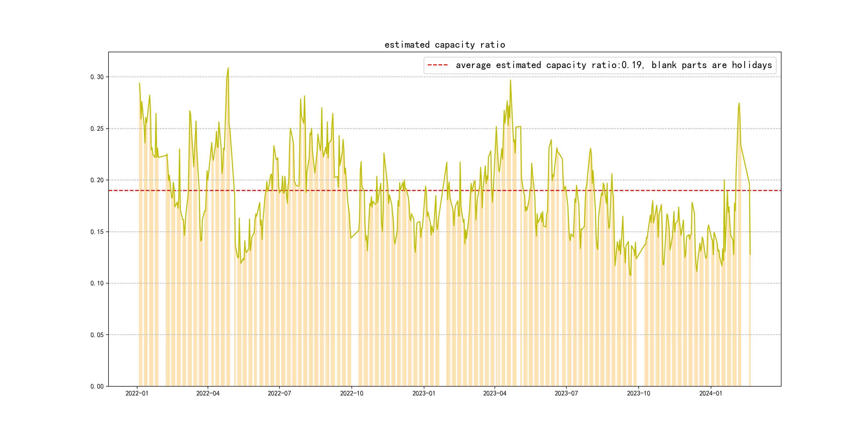Click the 2023-10 x-axis date label
Screen dimensions: 868x434
[638, 394]
